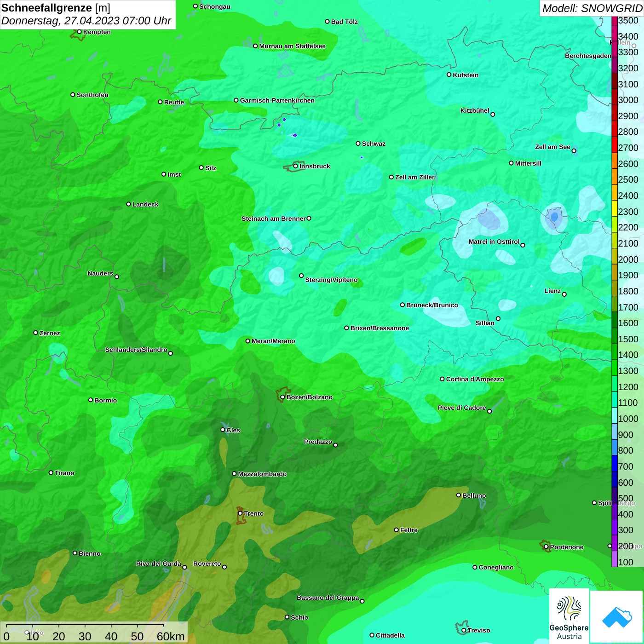Click the 2700 red legend swatch
Viewport: 644px width, 644px height.
pos(615,144)
